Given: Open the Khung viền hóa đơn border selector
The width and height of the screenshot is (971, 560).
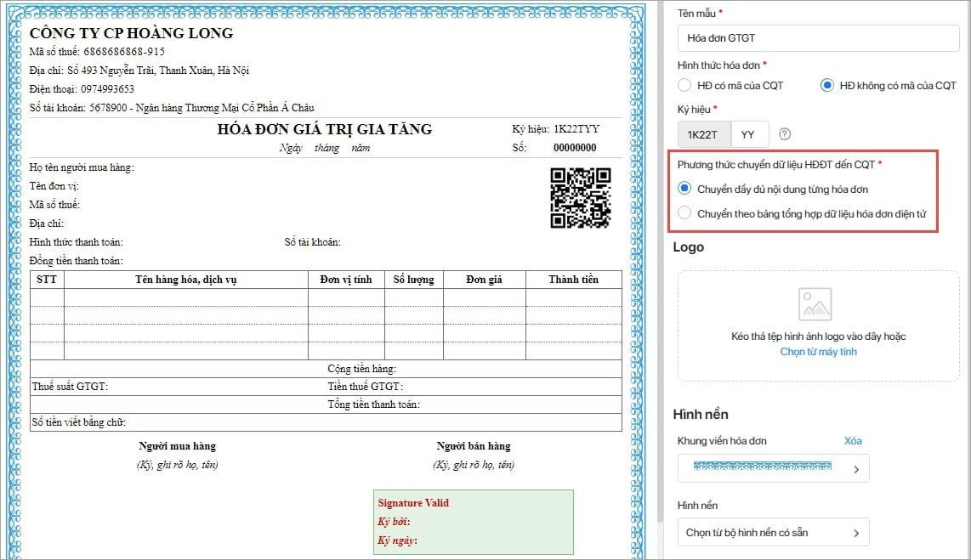Looking at the screenshot, I should pos(774,468).
